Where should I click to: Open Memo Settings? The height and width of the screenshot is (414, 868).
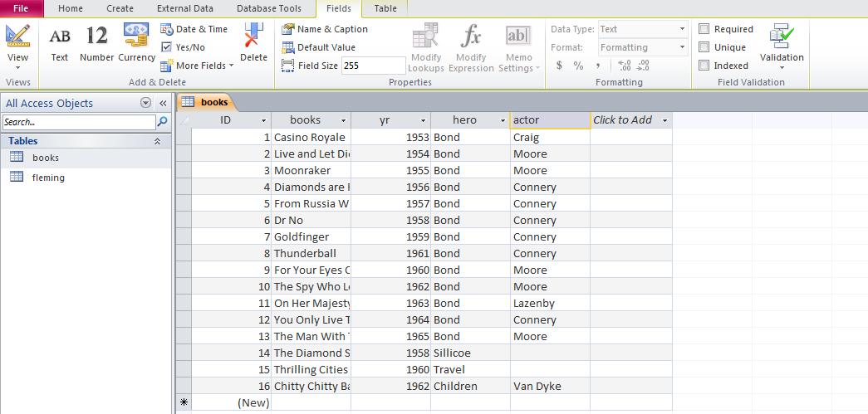pos(518,47)
